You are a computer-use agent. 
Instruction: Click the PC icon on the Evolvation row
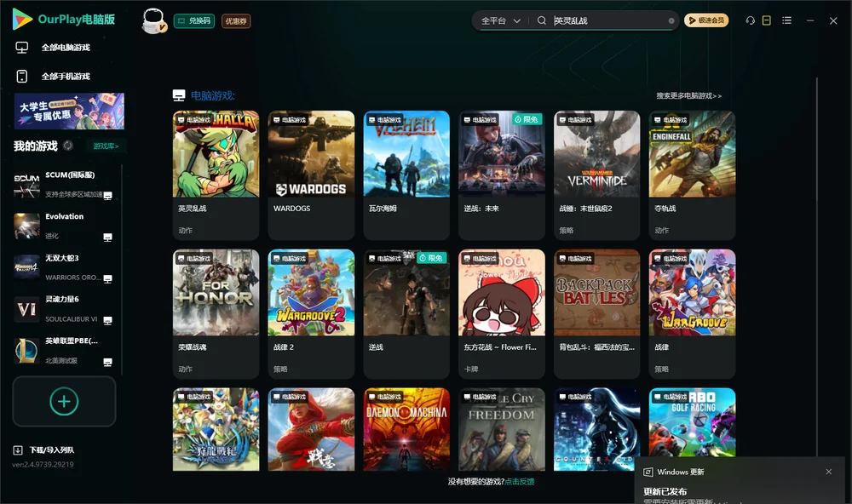click(108, 238)
